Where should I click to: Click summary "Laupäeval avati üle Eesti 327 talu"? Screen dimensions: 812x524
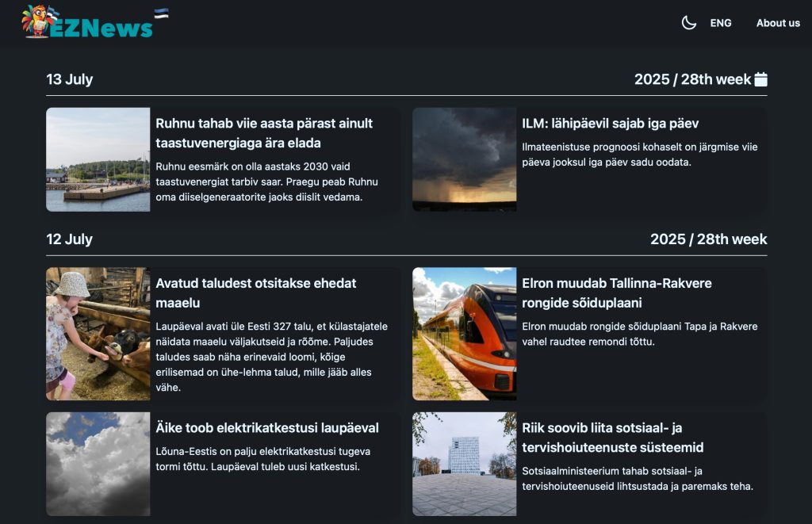pos(272,357)
